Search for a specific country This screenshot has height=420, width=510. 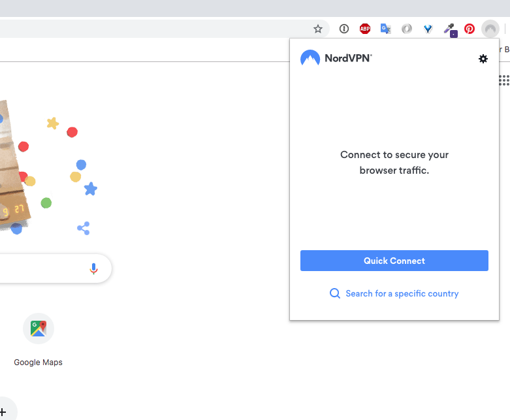(x=394, y=294)
